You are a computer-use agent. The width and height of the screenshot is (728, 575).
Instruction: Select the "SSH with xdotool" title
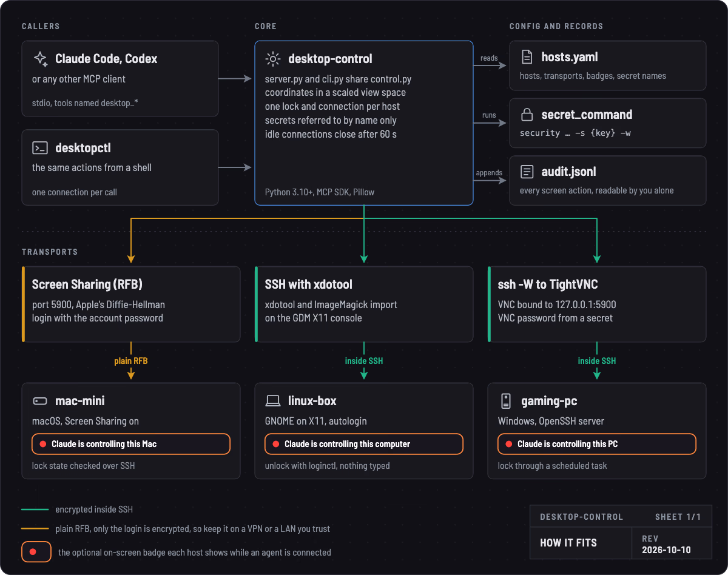point(309,284)
